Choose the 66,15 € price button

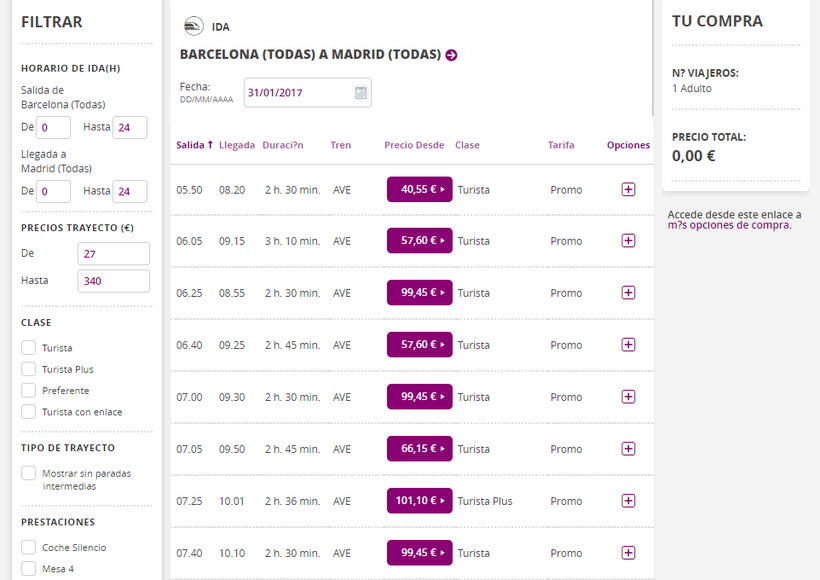[x=419, y=449]
